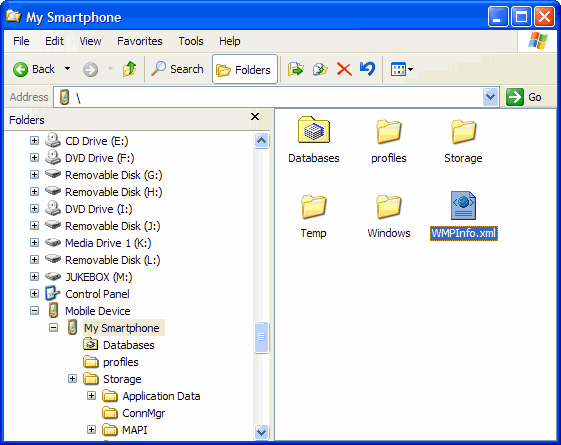Expand the CD Drive (E:) node

point(34,141)
